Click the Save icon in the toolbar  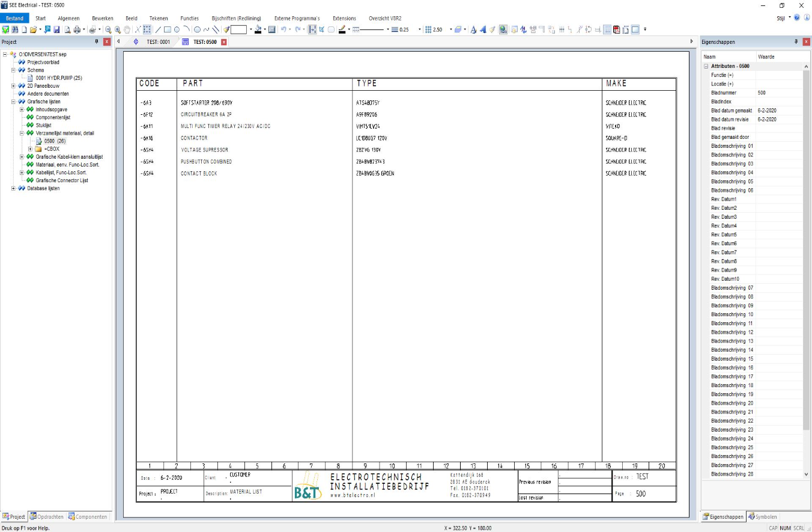tap(56, 29)
